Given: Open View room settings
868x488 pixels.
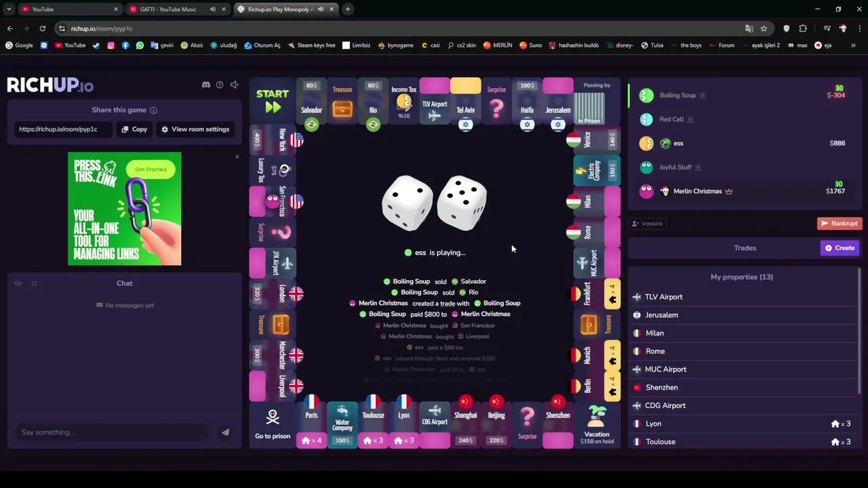Looking at the screenshot, I should [195, 129].
